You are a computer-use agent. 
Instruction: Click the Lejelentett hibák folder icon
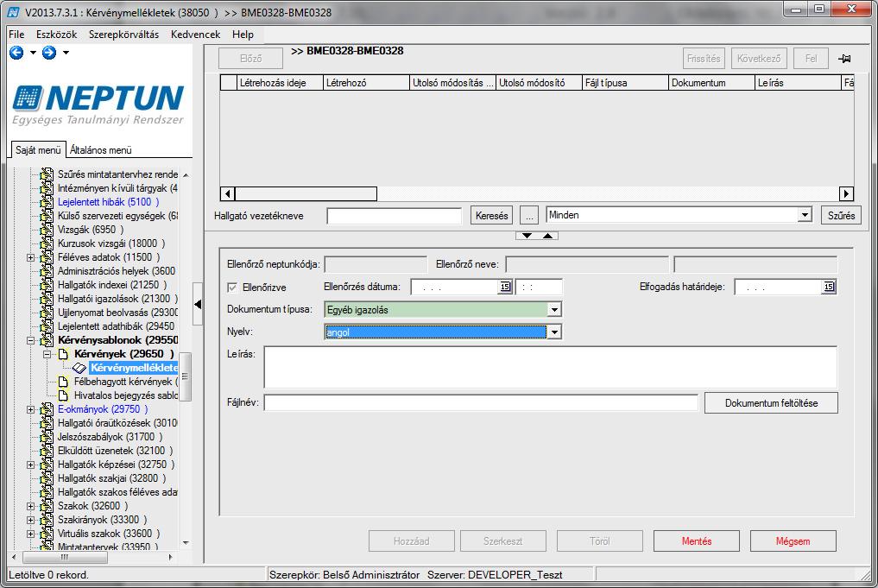pyautogui.click(x=47, y=202)
